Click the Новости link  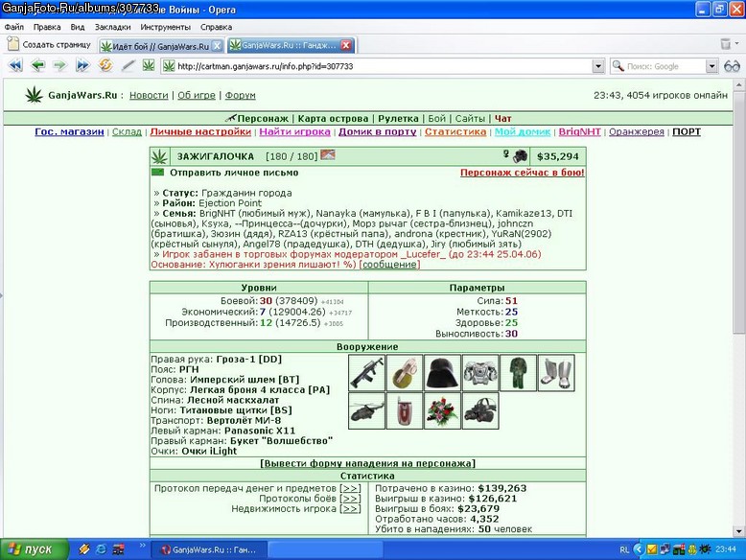pos(149,95)
